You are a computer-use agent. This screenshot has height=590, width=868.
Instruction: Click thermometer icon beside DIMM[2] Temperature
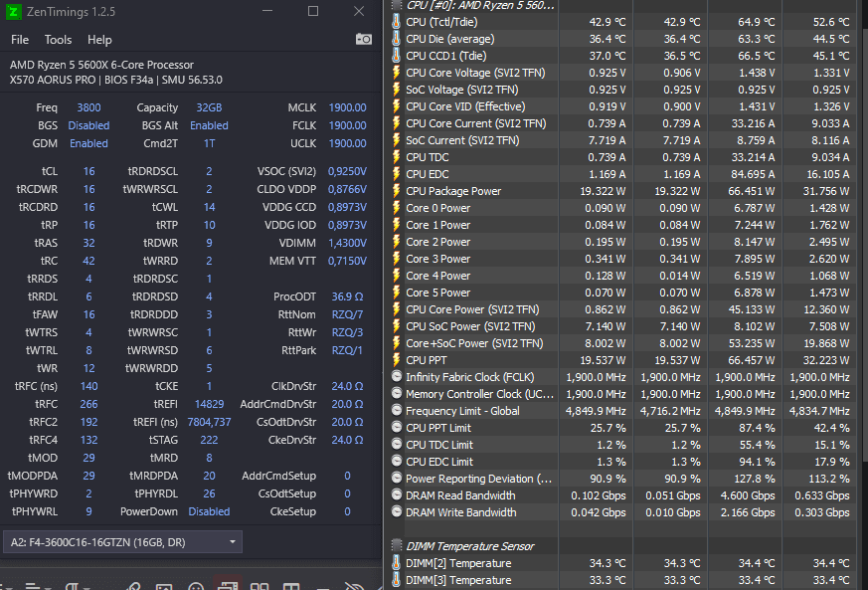pyautogui.click(x=397, y=563)
